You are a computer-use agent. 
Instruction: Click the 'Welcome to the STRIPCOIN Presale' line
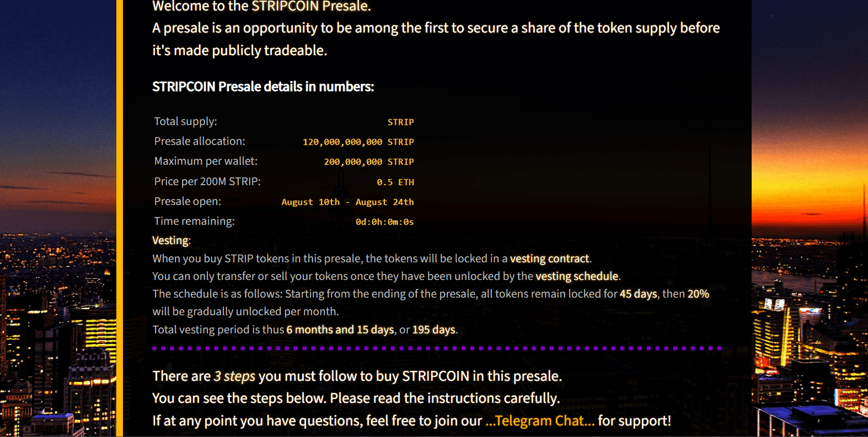261,7
